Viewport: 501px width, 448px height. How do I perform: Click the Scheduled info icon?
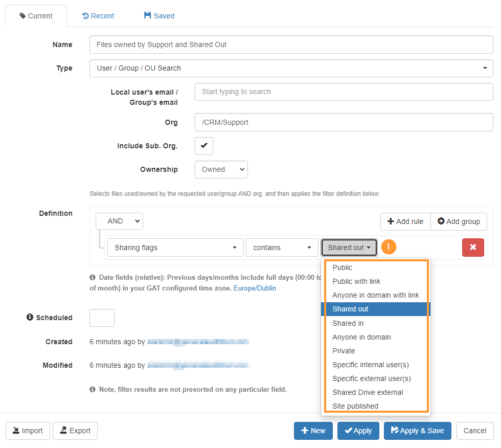click(x=30, y=317)
